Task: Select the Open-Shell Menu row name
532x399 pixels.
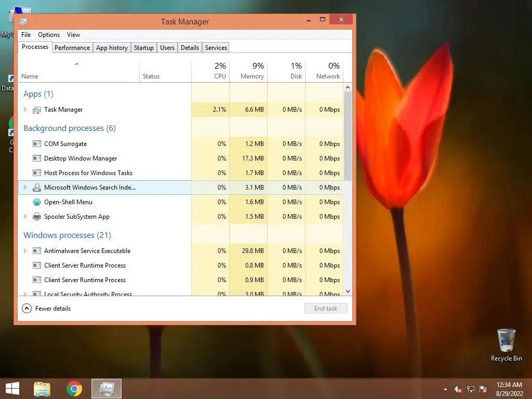Action: click(68, 202)
